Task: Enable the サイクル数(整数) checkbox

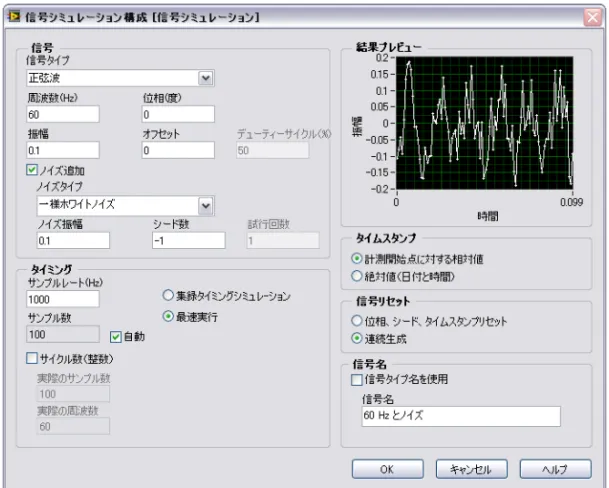Action: click(32, 358)
